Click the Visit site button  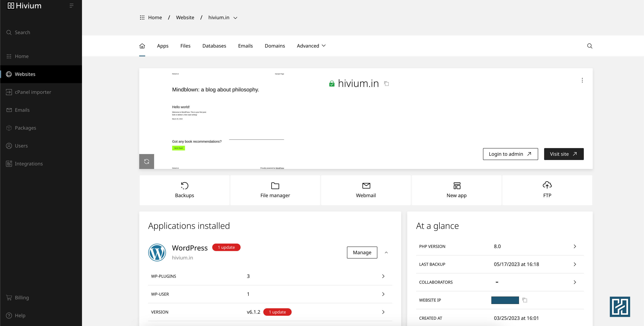(x=563, y=154)
